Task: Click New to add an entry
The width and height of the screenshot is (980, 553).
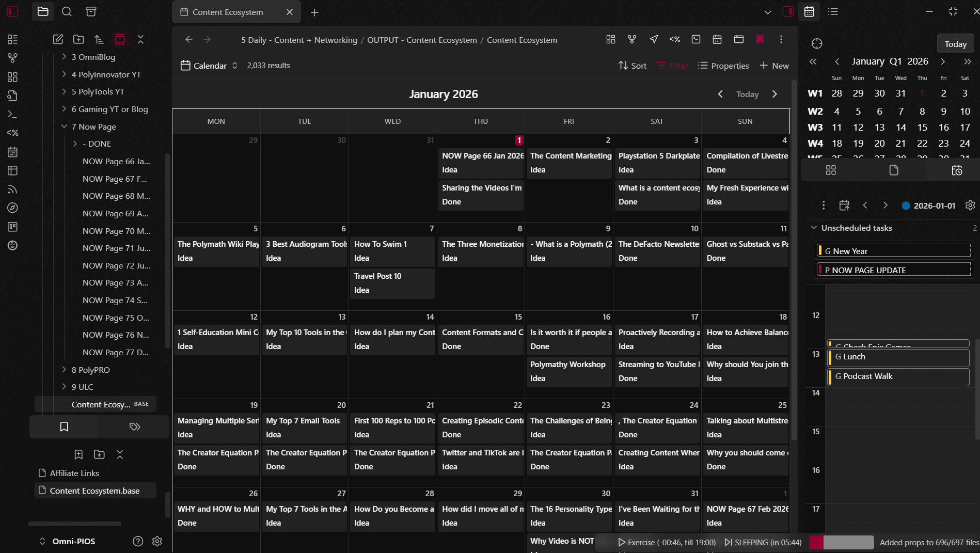Action: 774,66
